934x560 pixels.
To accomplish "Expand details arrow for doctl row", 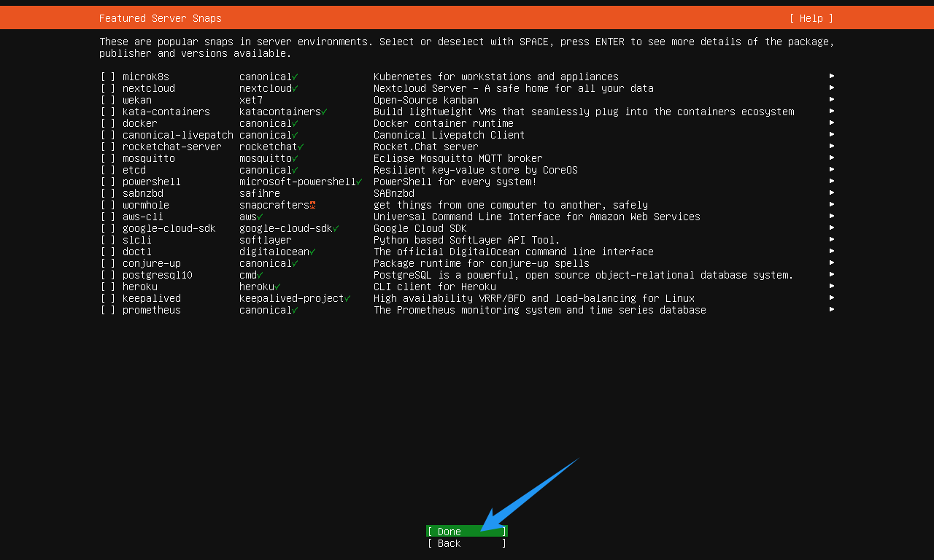I will pyautogui.click(x=832, y=251).
